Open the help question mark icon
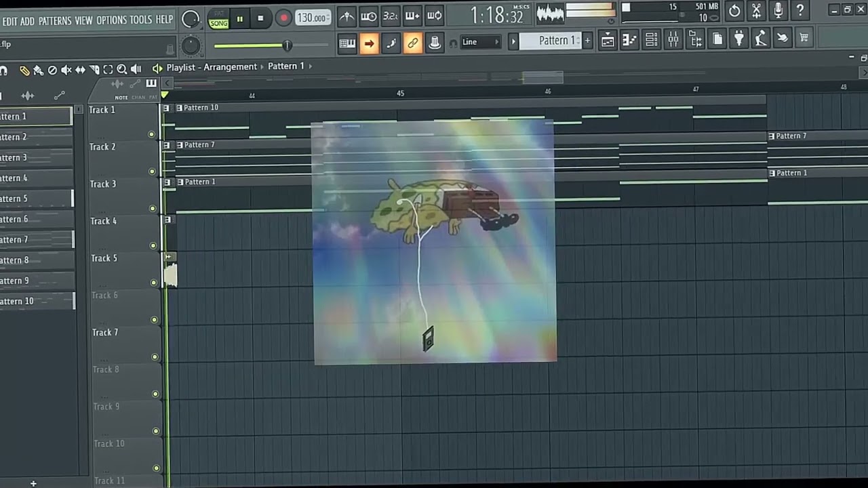 (800, 10)
